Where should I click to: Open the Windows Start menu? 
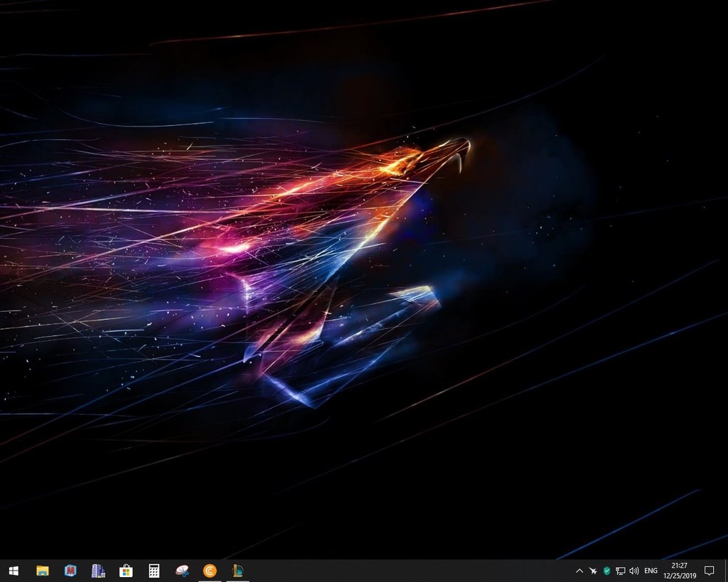coord(14,571)
